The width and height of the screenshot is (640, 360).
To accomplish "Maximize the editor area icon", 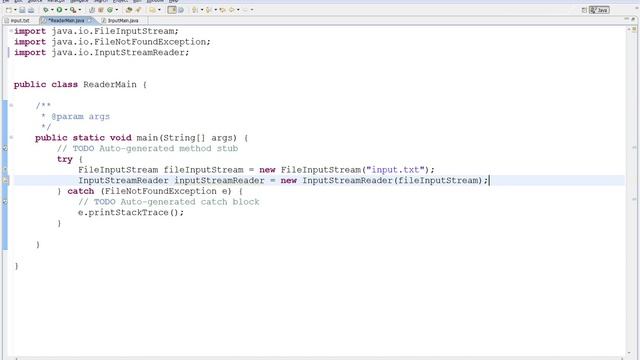I will tap(634, 19).
